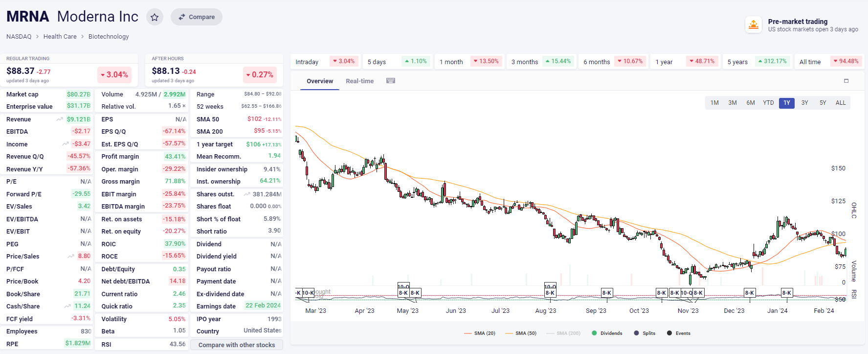
Task: Select the YTD chart range
Action: (x=769, y=103)
